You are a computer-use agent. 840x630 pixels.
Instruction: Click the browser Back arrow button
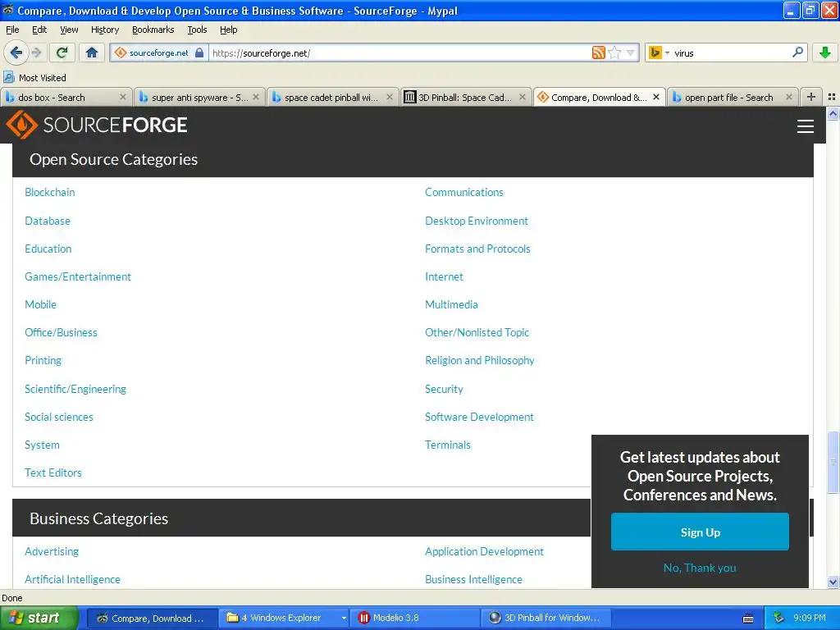16,52
